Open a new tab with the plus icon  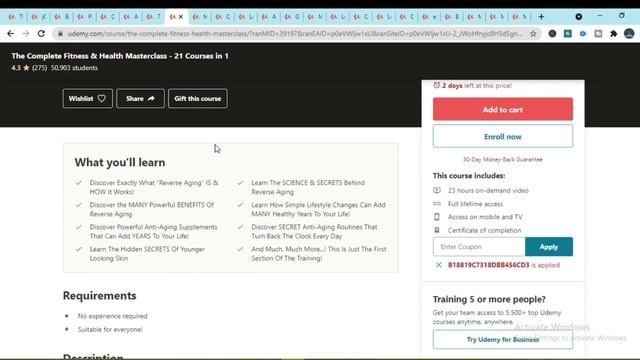click(541, 17)
